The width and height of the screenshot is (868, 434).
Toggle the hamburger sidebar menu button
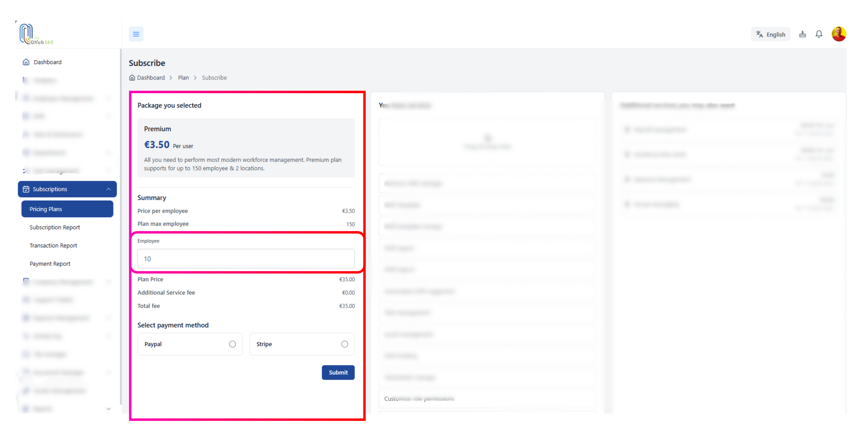(136, 34)
